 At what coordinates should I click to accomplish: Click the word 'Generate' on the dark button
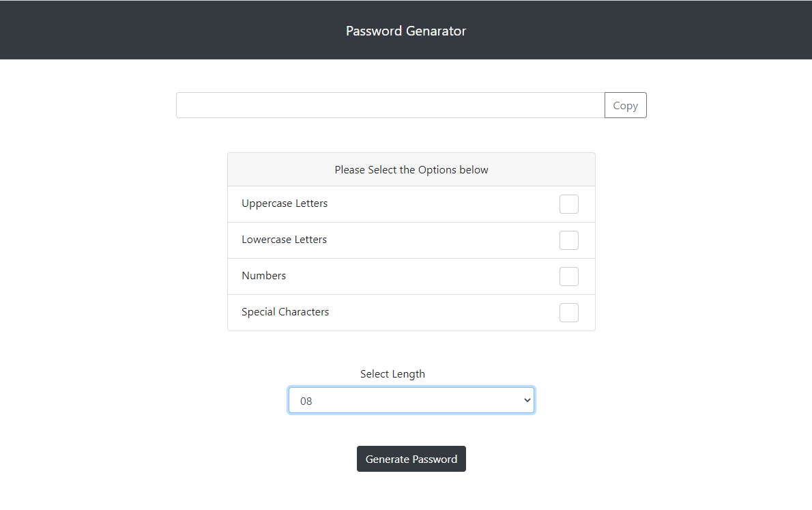coord(388,459)
